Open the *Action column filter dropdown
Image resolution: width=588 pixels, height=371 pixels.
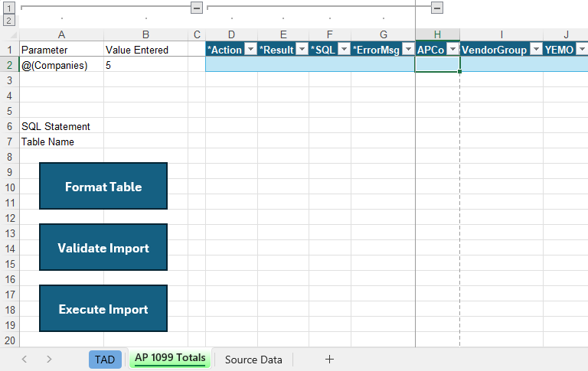[x=250, y=49]
